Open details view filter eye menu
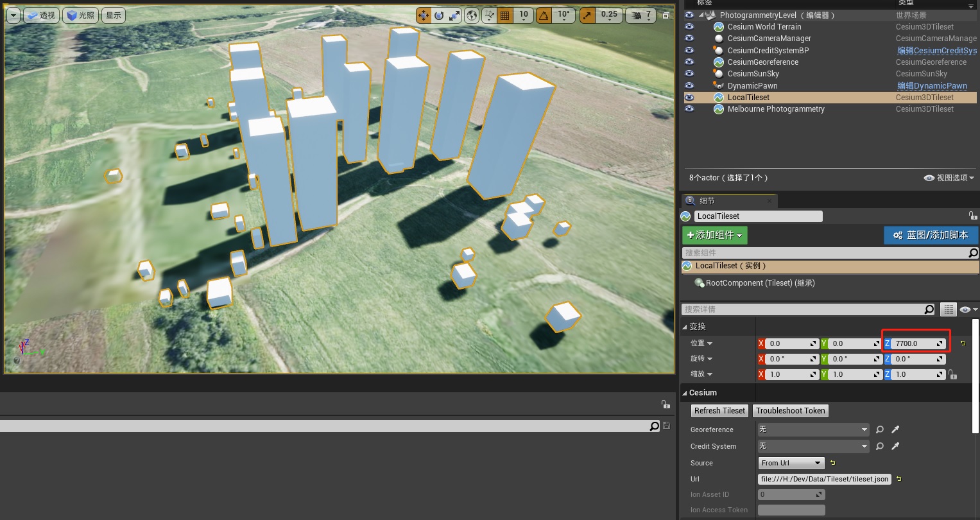This screenshot has width=980, height=520. tap(967, 309)
